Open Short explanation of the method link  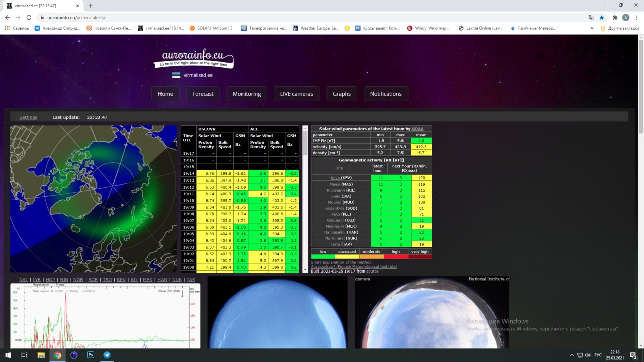tap(341, 262)
